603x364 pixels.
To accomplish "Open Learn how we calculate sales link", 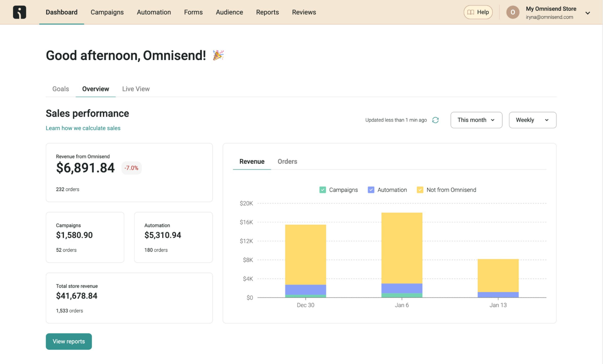I will (83, 128).
